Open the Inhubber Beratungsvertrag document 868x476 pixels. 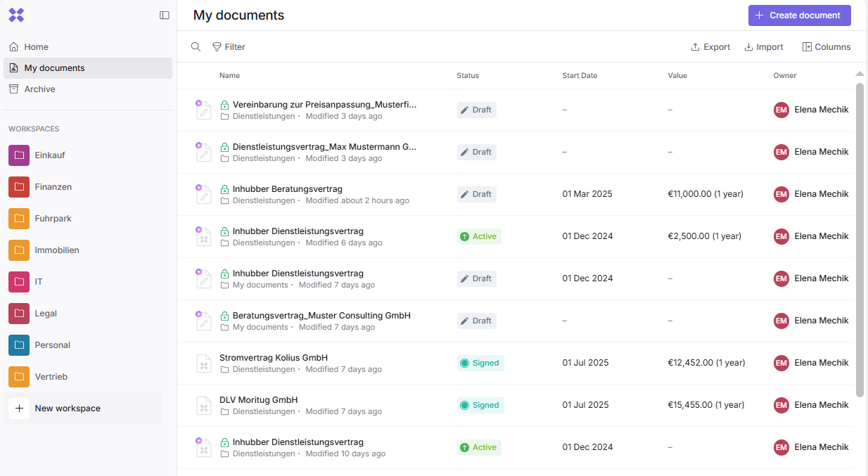click(x=287, y=189)
